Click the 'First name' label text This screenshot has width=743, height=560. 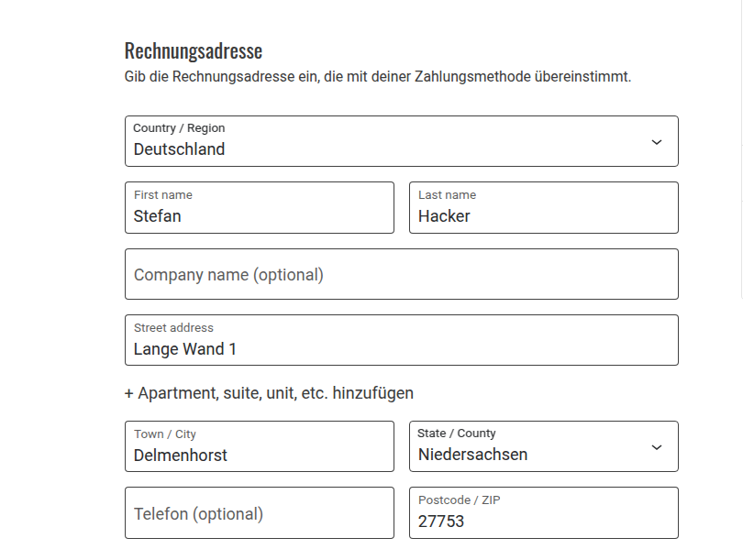point(163,195)
